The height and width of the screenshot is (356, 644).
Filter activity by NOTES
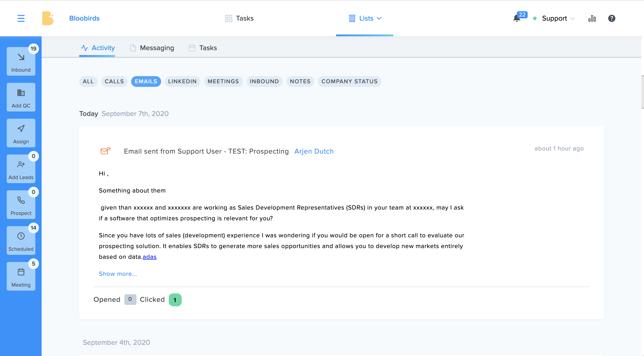[x=300, y=81]
